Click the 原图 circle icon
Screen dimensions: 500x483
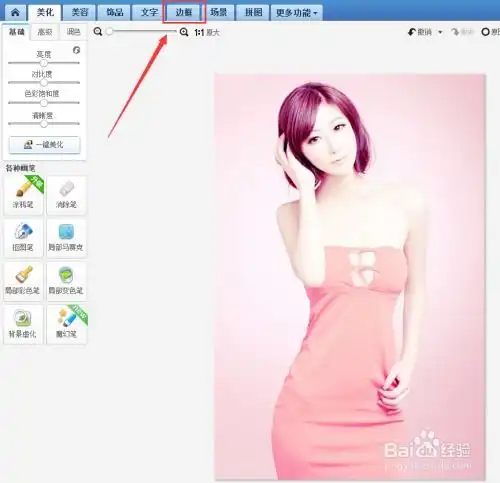point(491,32)
